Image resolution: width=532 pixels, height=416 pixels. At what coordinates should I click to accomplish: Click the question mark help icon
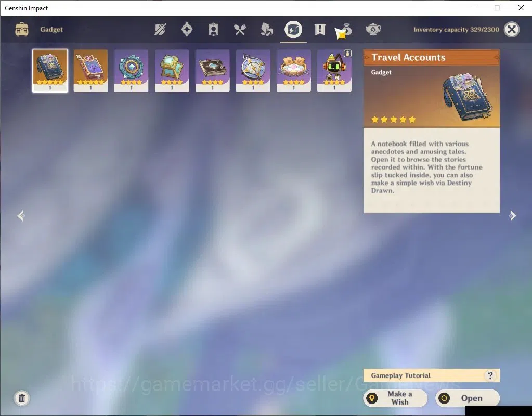490,375
